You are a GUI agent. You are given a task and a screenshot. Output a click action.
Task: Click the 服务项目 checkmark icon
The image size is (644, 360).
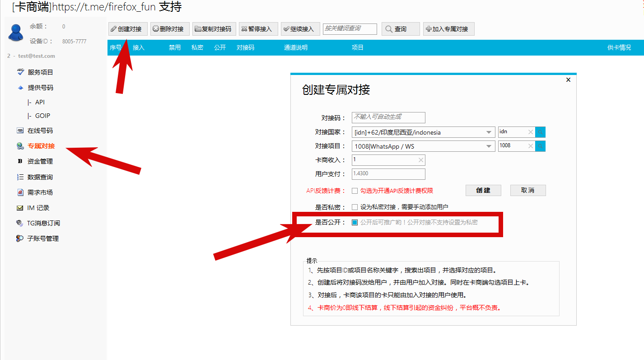[20, 72]
